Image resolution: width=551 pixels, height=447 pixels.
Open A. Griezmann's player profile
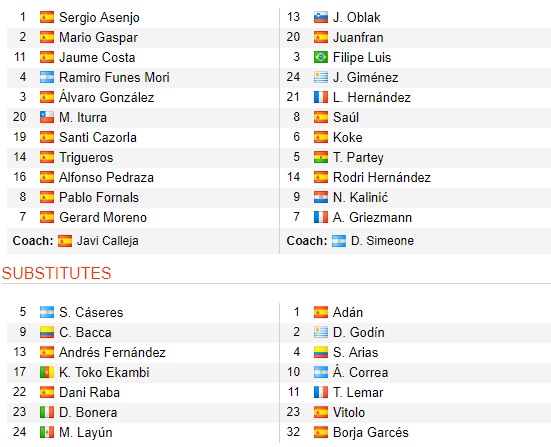coord(372,218)
